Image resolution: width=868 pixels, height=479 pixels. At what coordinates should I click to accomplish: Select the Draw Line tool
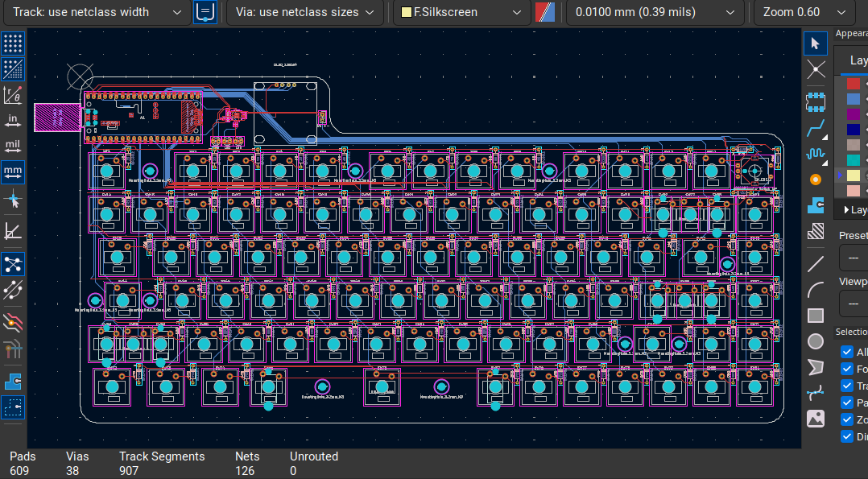pos(816,263)
